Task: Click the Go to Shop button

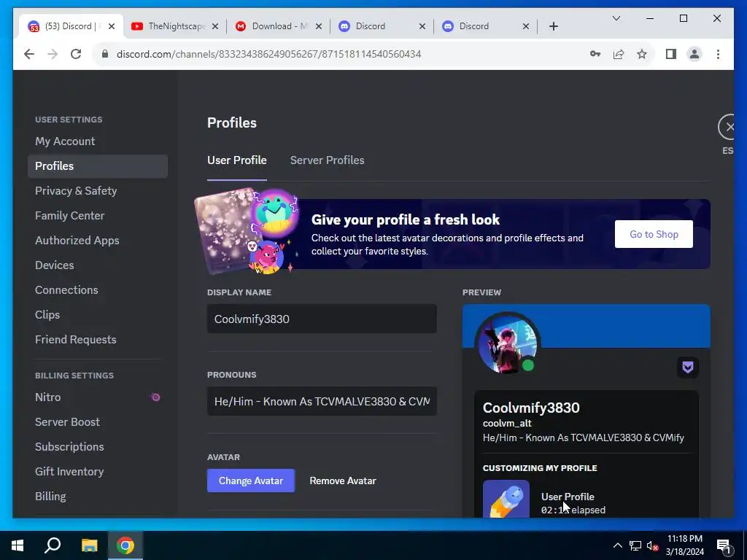Action: [x=654, y=234]
